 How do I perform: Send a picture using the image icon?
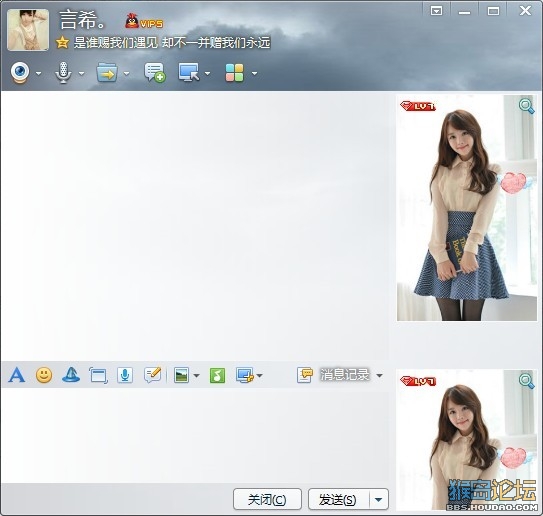pos(181,375)
